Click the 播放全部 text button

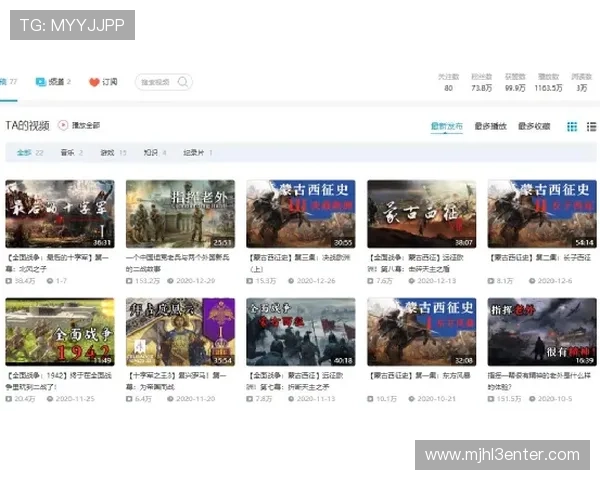(86, 125)
